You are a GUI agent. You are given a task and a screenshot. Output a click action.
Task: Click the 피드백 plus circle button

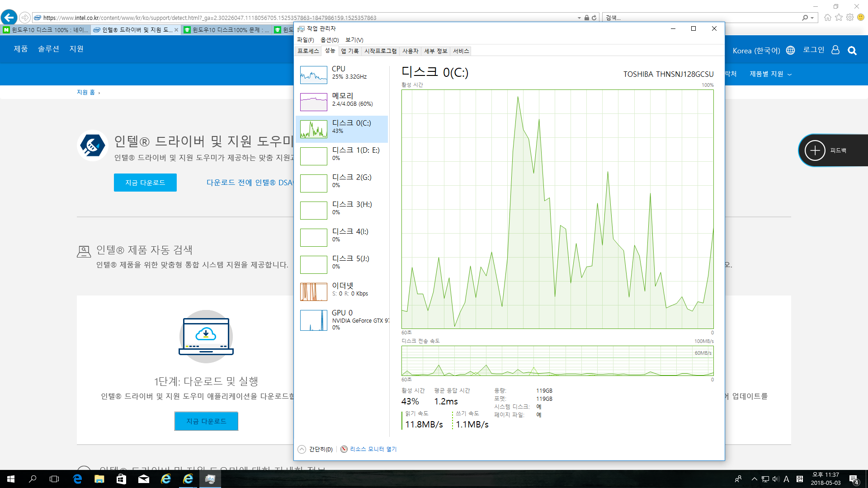(815, 150)
